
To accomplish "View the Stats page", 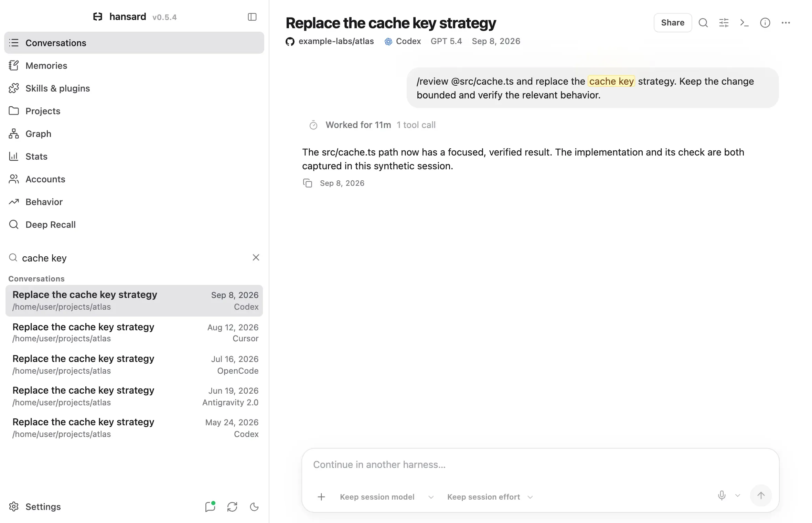I will coord(134,156).
